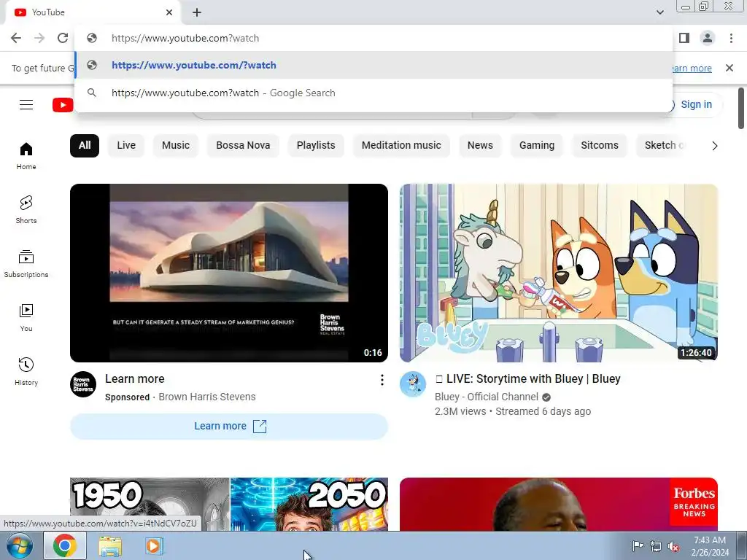This screenshot has width=747, height=560.
Task: Open the tab search dropdown arrow
Action: click(x=659, y=12)
